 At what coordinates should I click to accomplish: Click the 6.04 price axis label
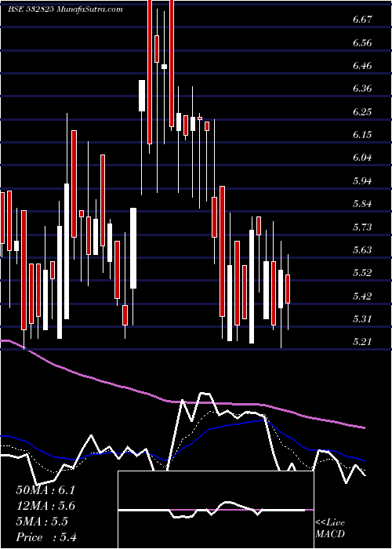[361, 157]
